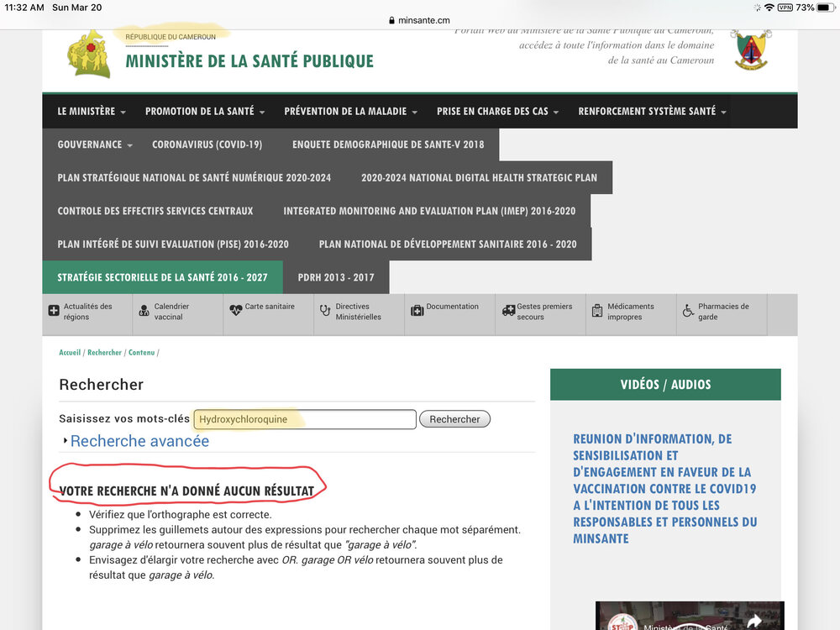The width and height of the screenshot is (840, 630).
Task: Open Calendrier vaccinal syringe icon
Action: point(144,311)
